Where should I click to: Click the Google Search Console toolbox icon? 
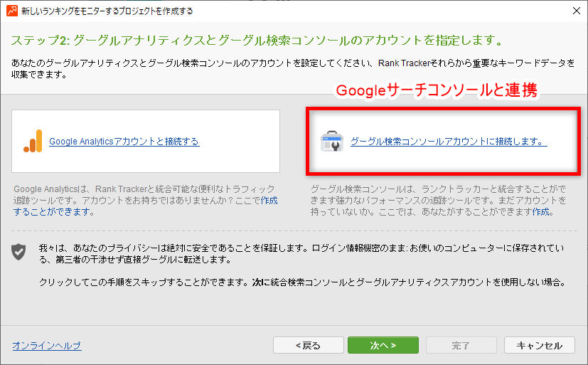pos(332,142)
